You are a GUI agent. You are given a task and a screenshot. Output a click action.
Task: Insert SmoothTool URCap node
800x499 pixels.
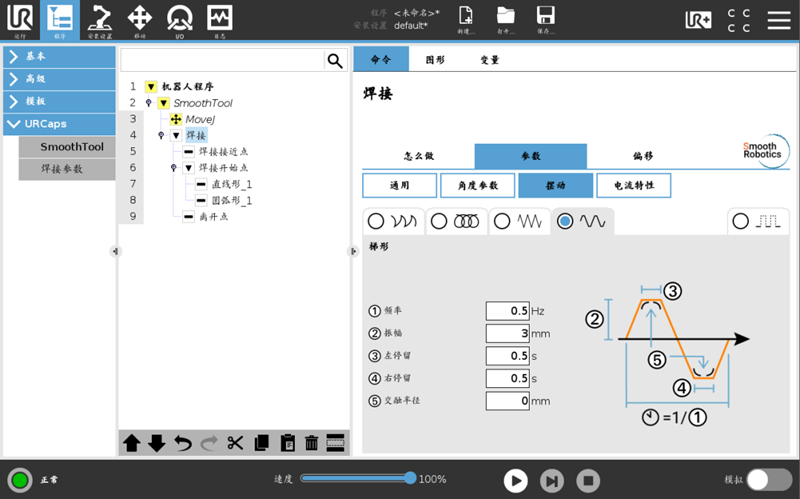[67, 147]
